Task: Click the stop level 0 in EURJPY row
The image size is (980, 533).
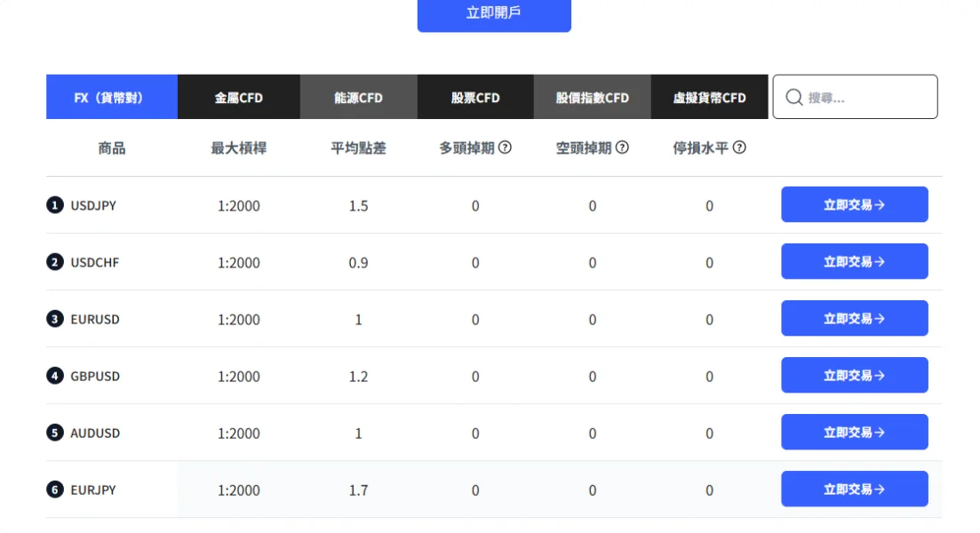Action: click(x=709, y=489)
